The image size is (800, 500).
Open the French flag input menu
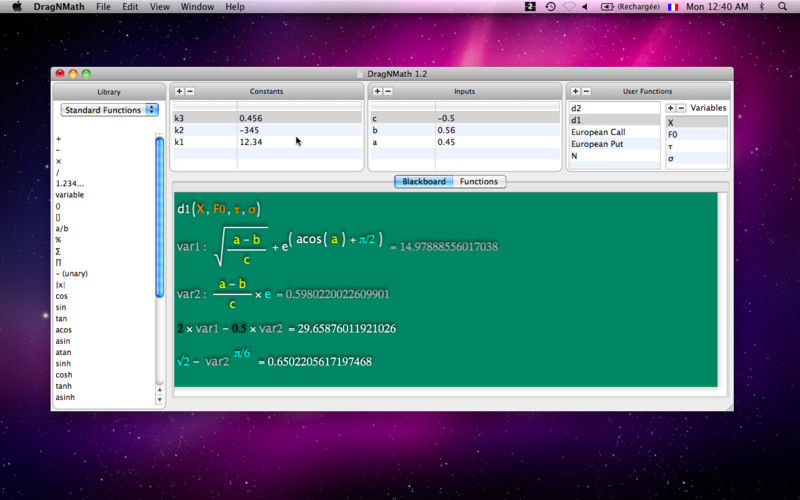click(673, 7)
